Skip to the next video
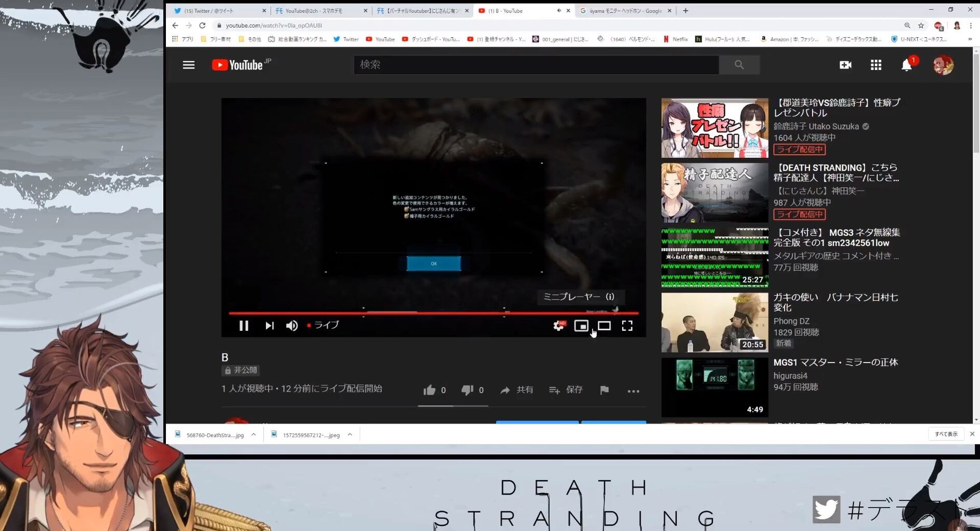Screen dimensions: 980x531 tap(269, 326)
